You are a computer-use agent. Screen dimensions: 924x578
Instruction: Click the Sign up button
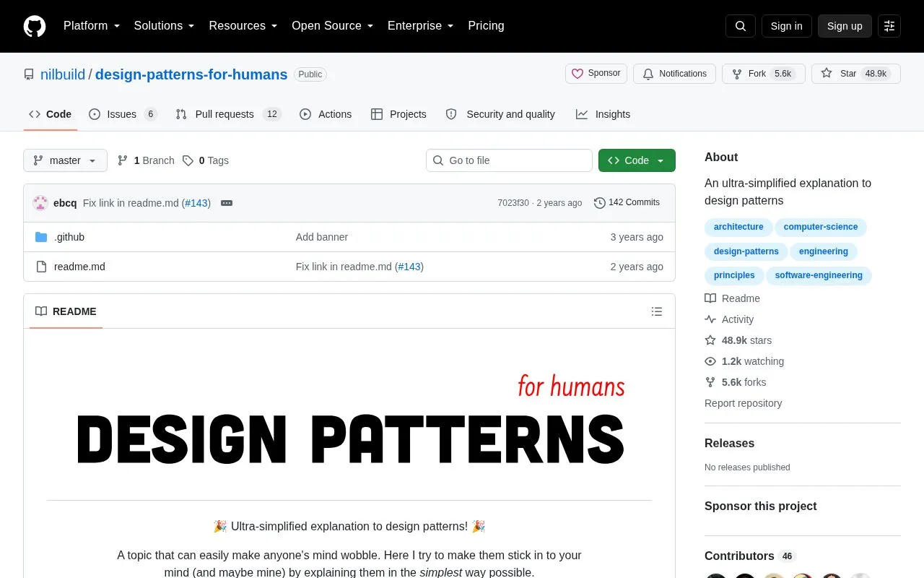pyautogui.click(x=845, y=26)
